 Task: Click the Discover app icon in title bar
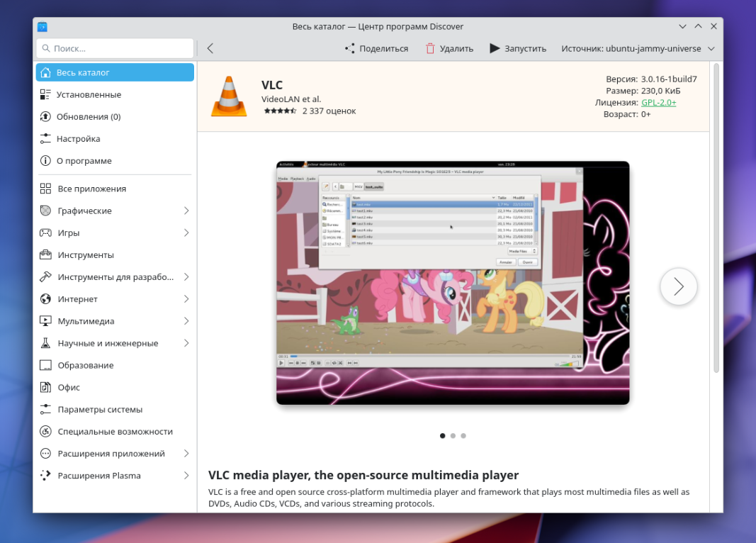click(x=43, y=26)
